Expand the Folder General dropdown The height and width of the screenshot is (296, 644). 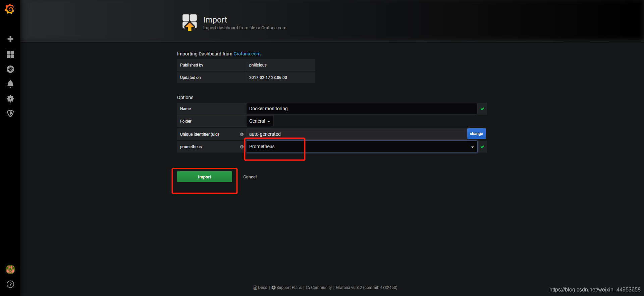[x=260, y=121]
